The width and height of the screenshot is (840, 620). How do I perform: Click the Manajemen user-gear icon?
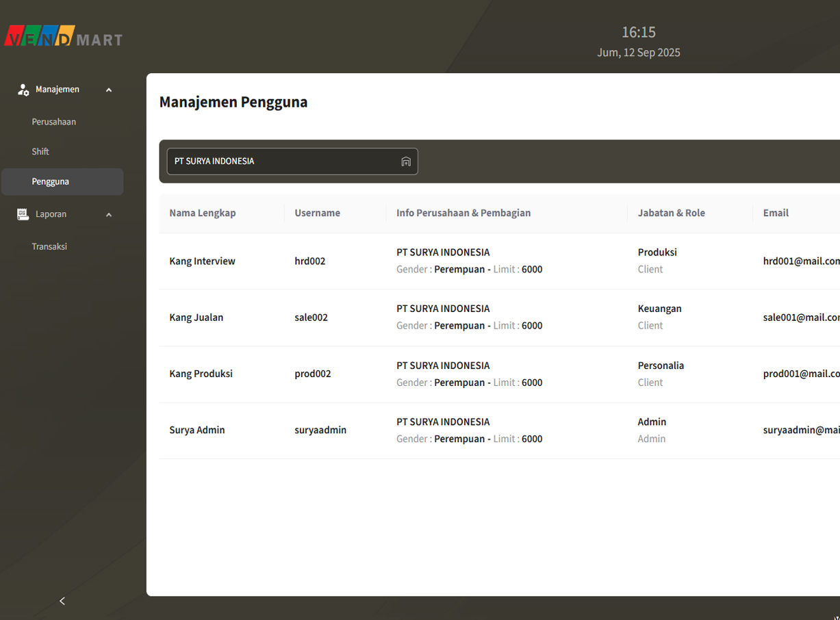coord(23,90)
